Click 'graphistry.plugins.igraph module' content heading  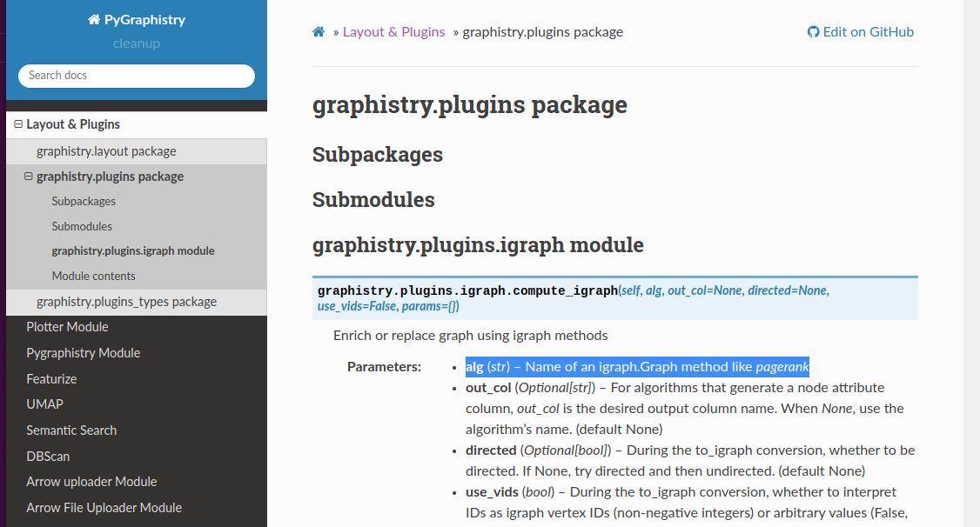(478, 244)
